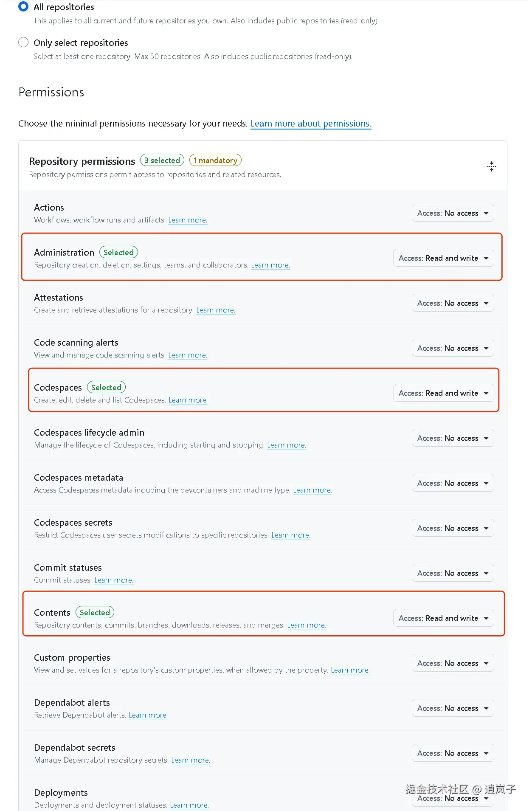
Task: Click the 3 selected badge
Action: click(x=162, y=161)
